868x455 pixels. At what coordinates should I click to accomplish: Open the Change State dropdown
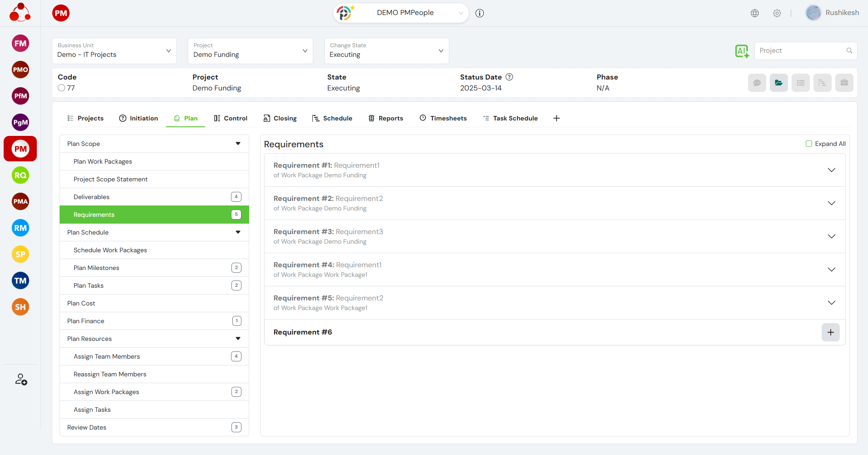[386, 51]
